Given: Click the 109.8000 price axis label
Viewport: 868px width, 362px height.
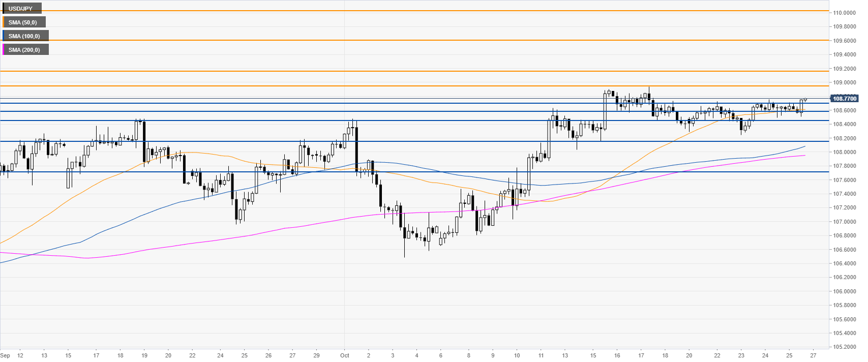Looking at the screenshot, I should [x=844, y=26].
